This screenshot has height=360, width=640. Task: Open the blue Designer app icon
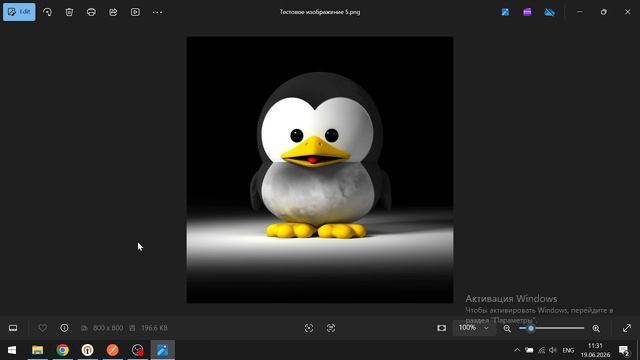click(x=505, y=12)
